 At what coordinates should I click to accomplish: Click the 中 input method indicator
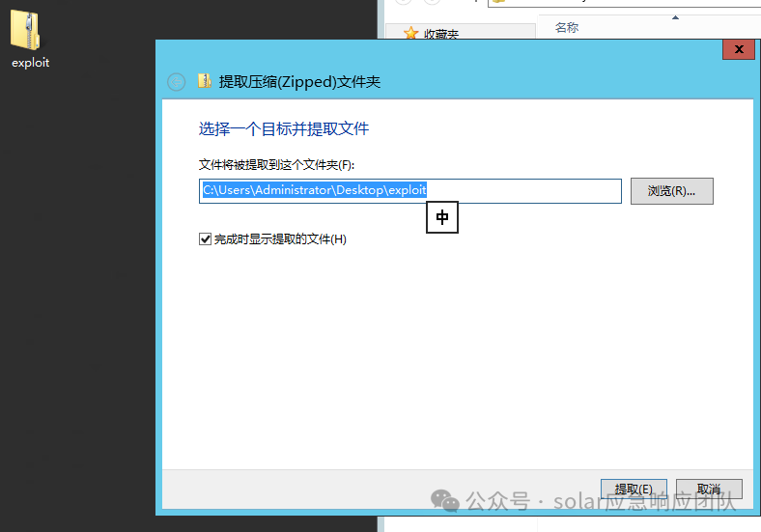pos(442,217)
